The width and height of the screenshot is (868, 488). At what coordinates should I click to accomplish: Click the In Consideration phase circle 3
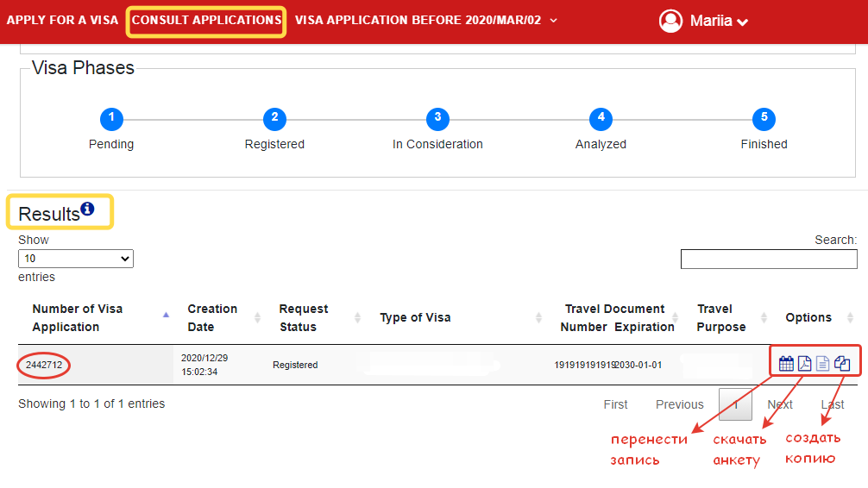pos(437,119)
